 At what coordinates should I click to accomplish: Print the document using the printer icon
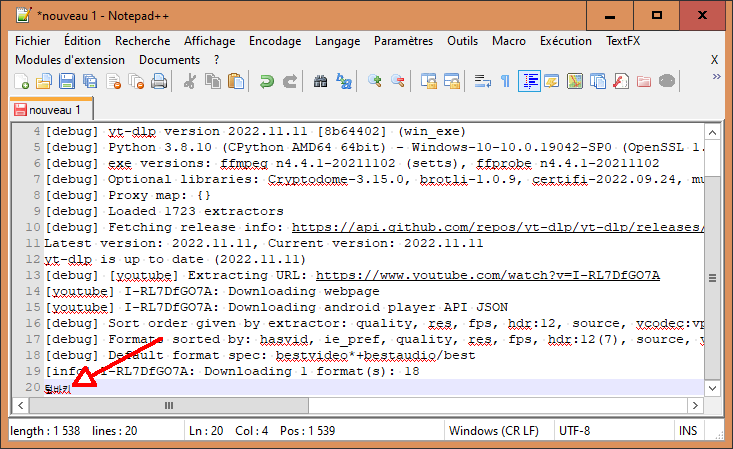(159, 81)
